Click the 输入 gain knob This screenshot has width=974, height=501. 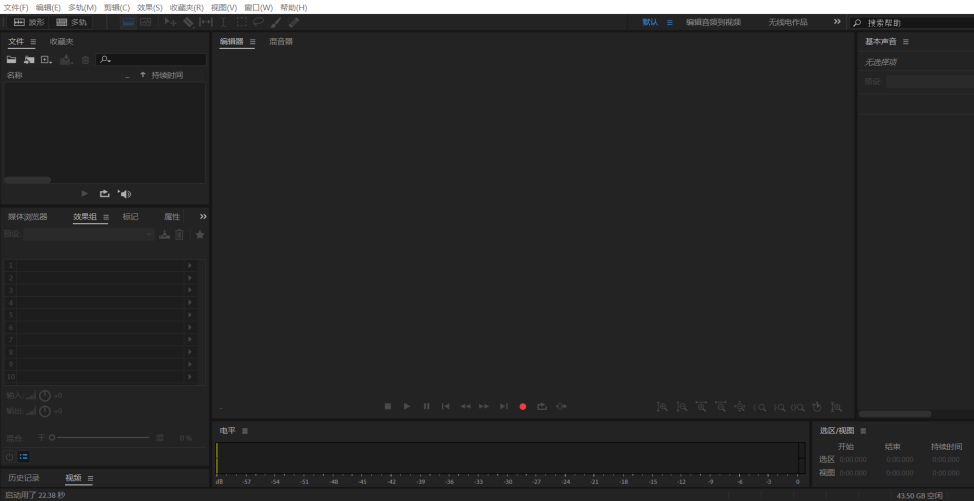pos(45,395)
